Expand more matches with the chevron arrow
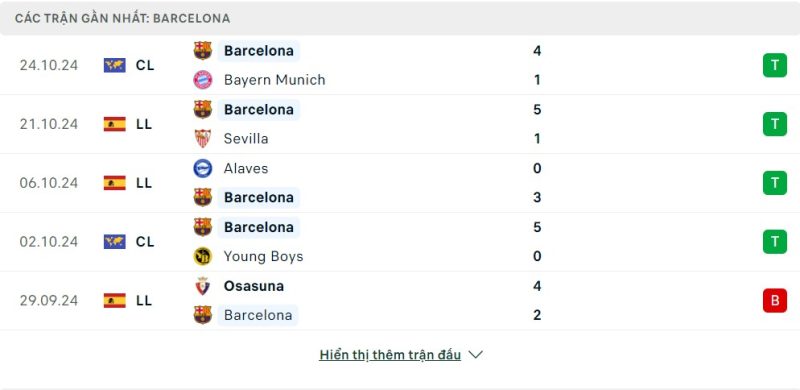The height and width of the screenshot is (390, 800). pyautogui.click(x=476, y=355)
